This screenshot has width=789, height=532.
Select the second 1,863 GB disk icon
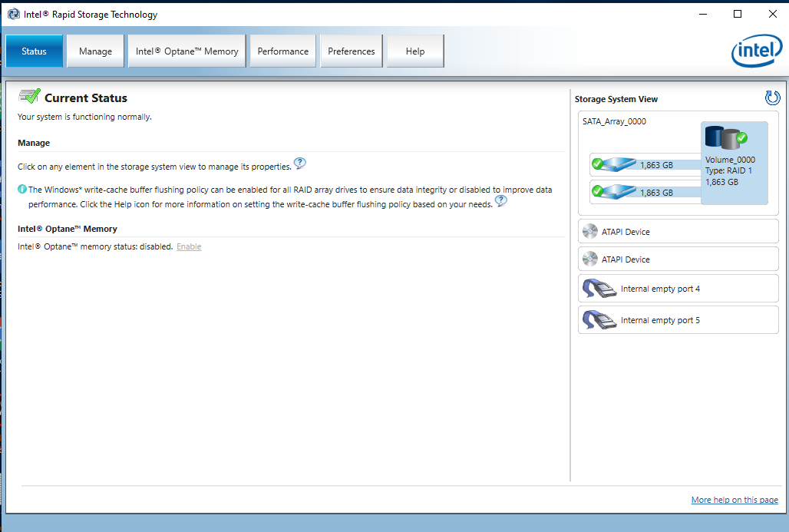click(x=614, y=192)
